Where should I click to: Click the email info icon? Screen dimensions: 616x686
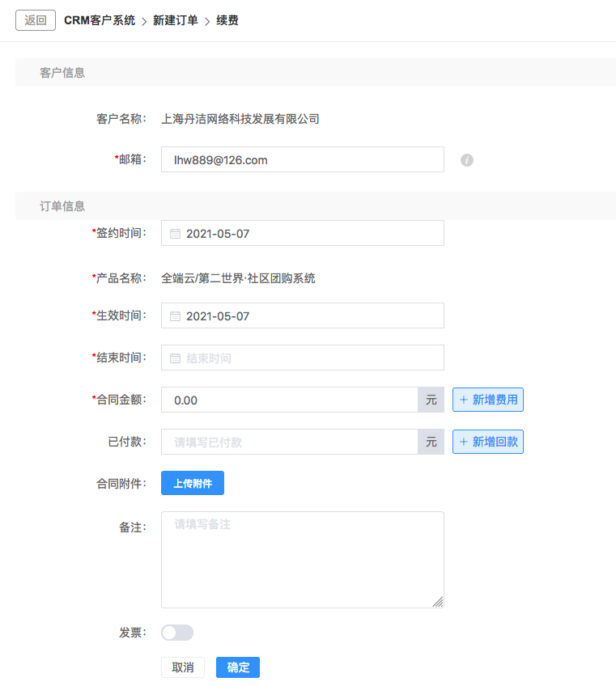tap(467, 160)
